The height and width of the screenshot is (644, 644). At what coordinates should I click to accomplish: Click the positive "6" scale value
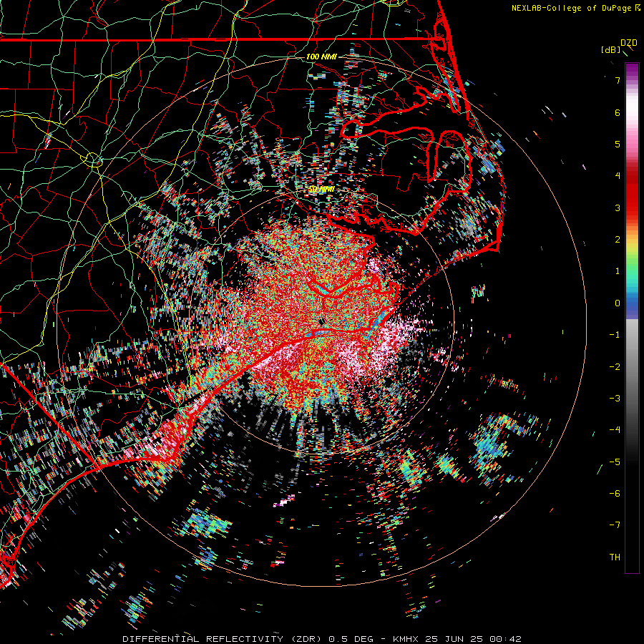[x=618, y=112]
